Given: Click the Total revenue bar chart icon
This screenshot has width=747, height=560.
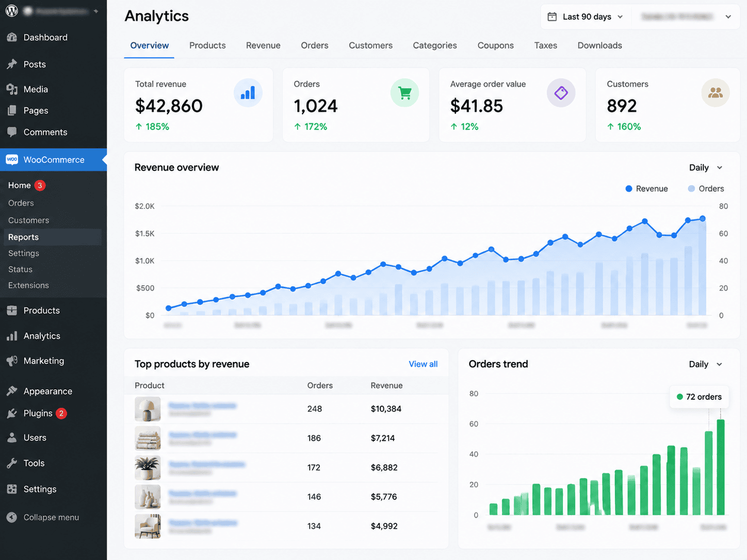Looking at the screenshot, I should [248, 93].
